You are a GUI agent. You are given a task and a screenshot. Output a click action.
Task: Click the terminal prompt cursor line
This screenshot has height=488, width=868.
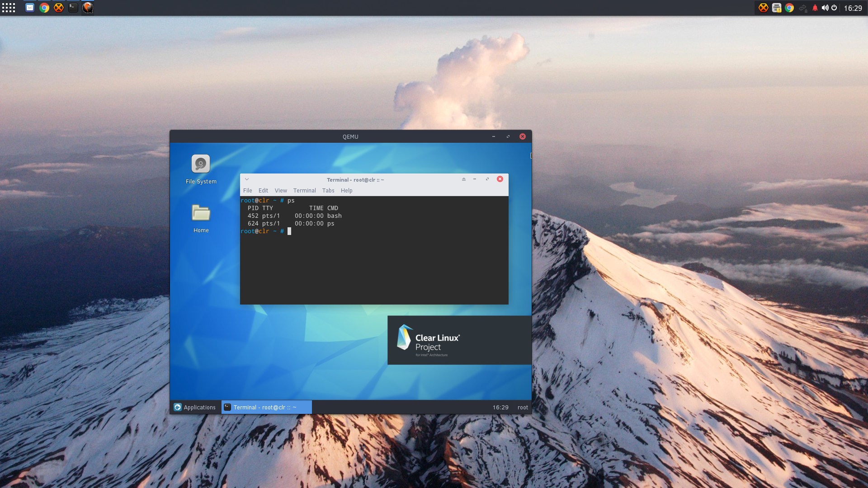(266, 231)
